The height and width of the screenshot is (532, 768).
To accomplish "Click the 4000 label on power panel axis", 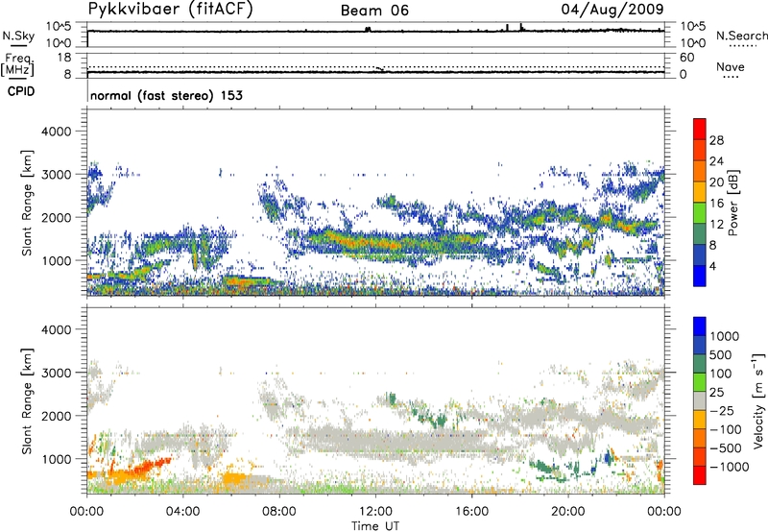I will pyautogui.click(x=57, y=132).
